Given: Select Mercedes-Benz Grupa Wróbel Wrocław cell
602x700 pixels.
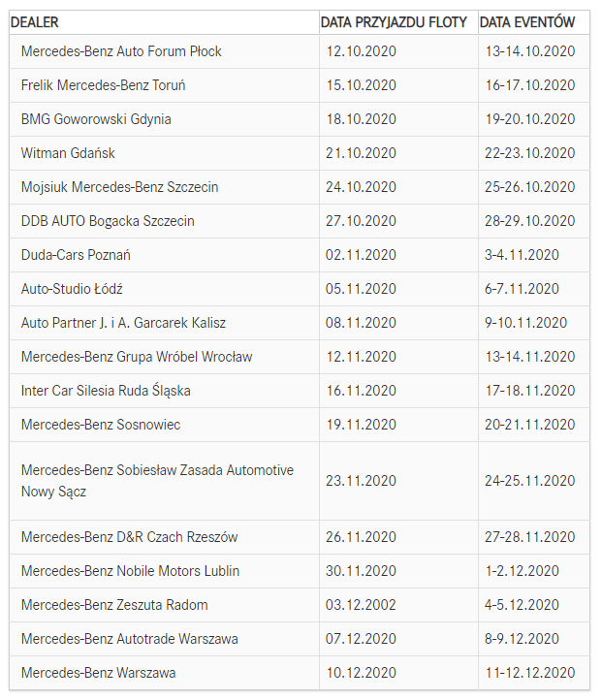Looking at the screenshot, I should click(x=137, y=357).
